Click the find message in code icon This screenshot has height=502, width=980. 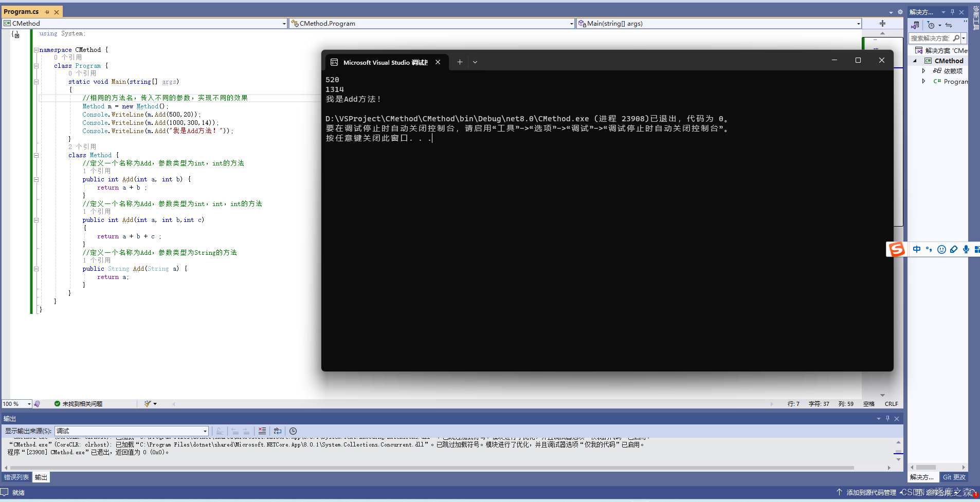click(x=220, y=431)
